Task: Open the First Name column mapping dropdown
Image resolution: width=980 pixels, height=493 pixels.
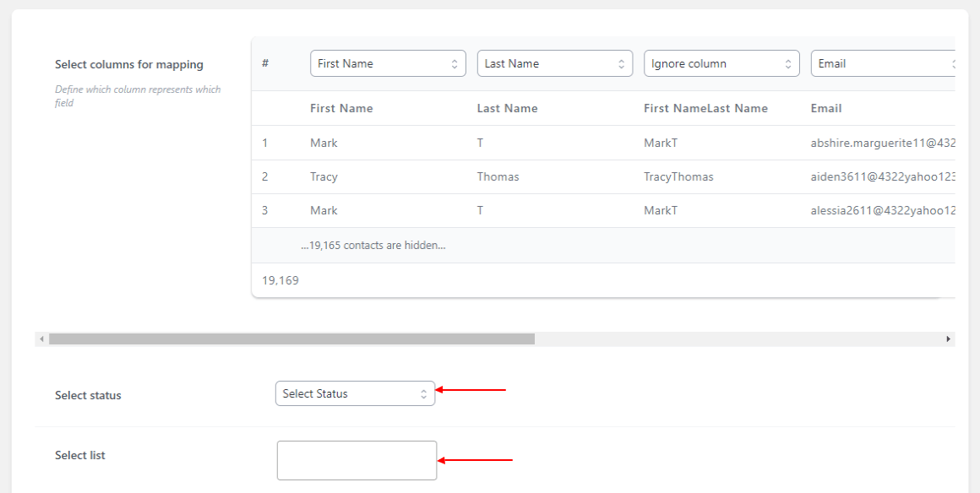Action: coord(388,63)
